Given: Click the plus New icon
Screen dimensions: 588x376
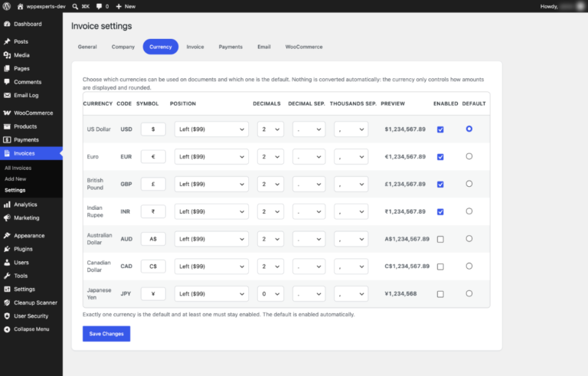Looking at the screenshot, I should click(x=119, y=6).
